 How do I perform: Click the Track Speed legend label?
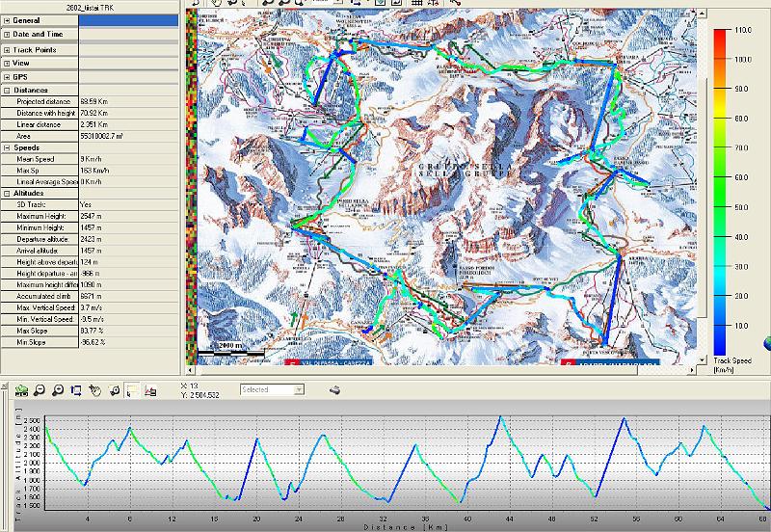click(732, 365)
